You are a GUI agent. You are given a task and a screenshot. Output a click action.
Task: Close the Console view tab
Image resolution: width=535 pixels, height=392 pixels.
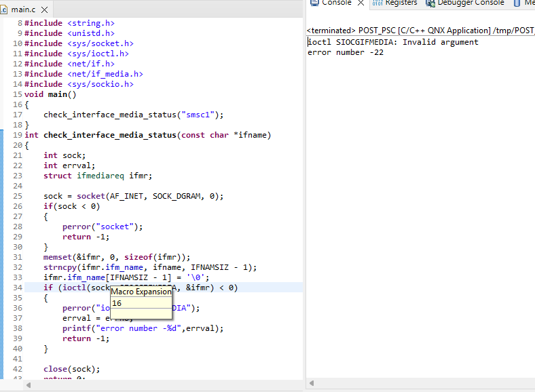(x=361, y=3)
